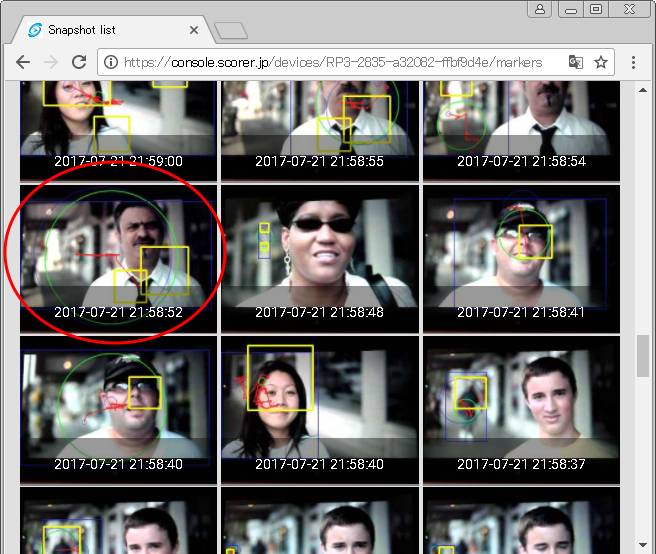656x554 pixels.
Task: Open the Chrome user profile button
Action: pos(540,9)
